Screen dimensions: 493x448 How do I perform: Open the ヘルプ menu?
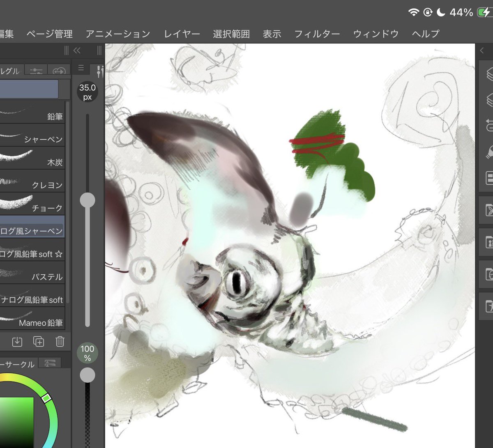pyautogui.click(x=426, y=34)
